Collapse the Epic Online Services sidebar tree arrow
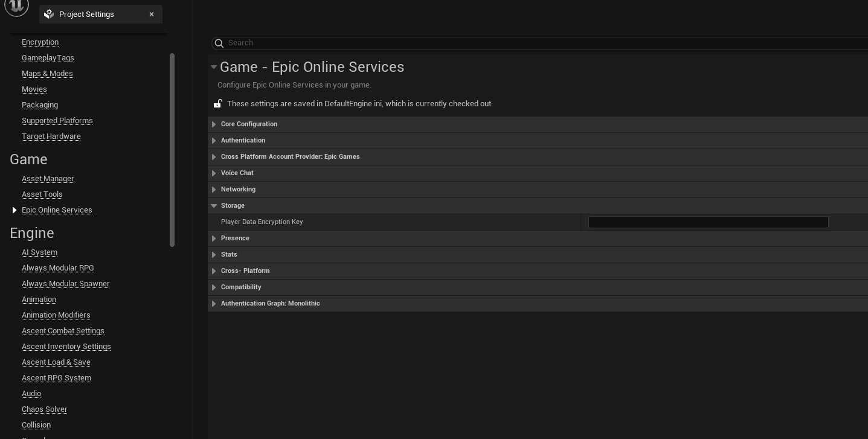Screen dimensions: 868x439 point(14,210)
